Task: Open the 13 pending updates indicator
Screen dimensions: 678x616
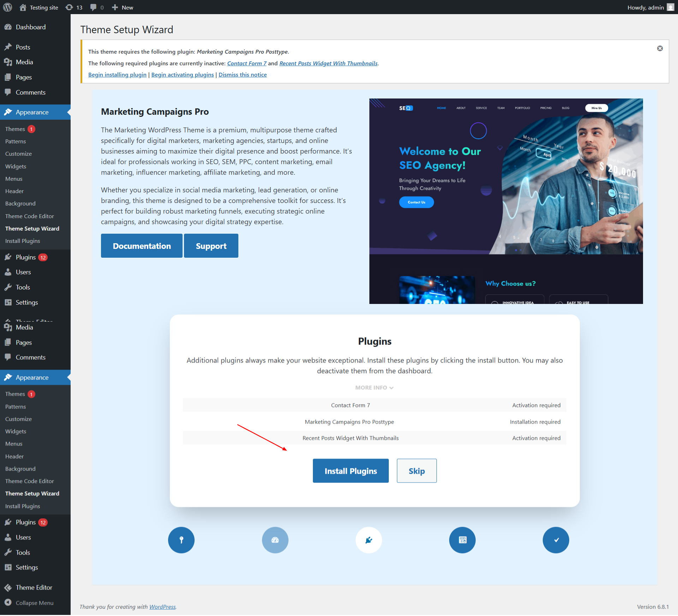Action: 74,7
